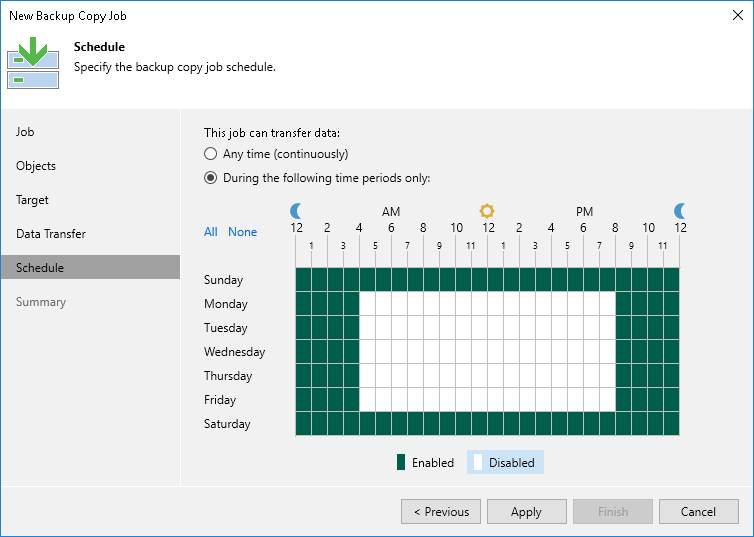The image size is (754, 537).
Task: Cancel the backup copy job wizard
Action: point(698,512)
